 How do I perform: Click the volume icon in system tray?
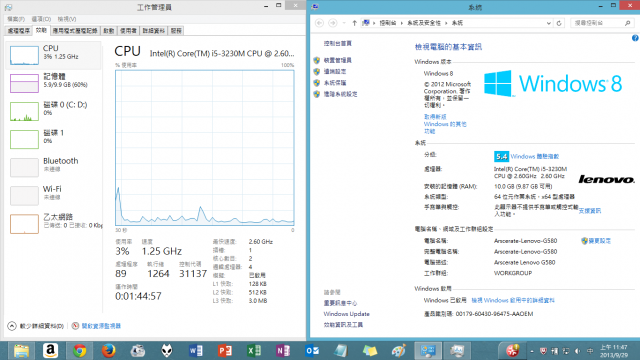coord(578,351)
